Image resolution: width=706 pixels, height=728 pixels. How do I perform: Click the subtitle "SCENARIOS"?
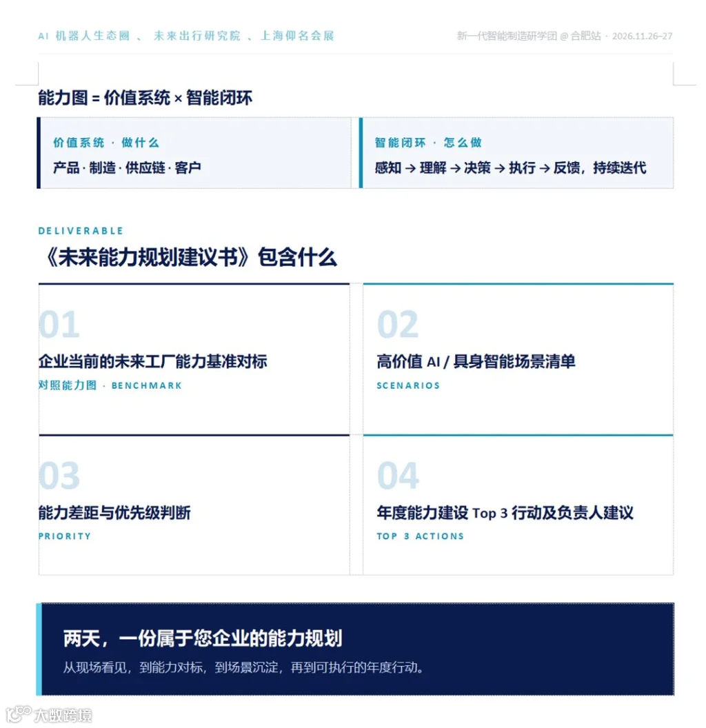point(408,385)
